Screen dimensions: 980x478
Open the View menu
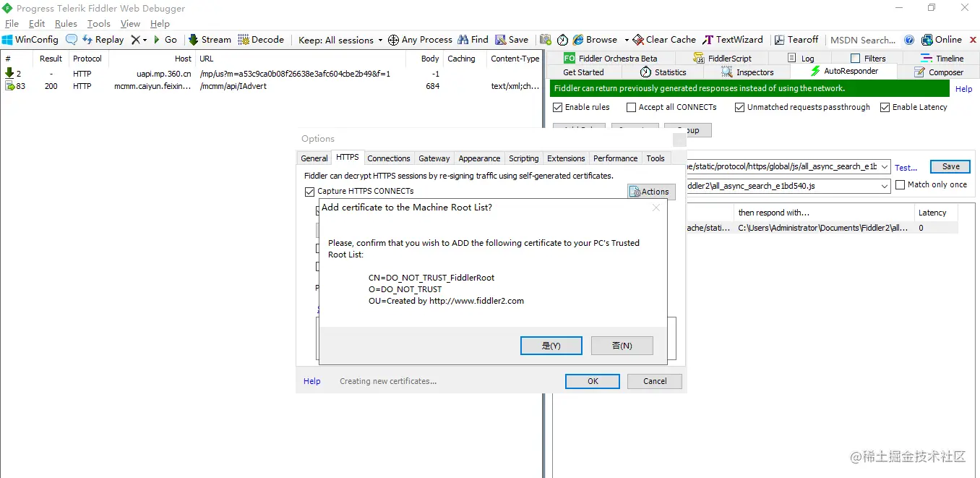click(130, 24)
